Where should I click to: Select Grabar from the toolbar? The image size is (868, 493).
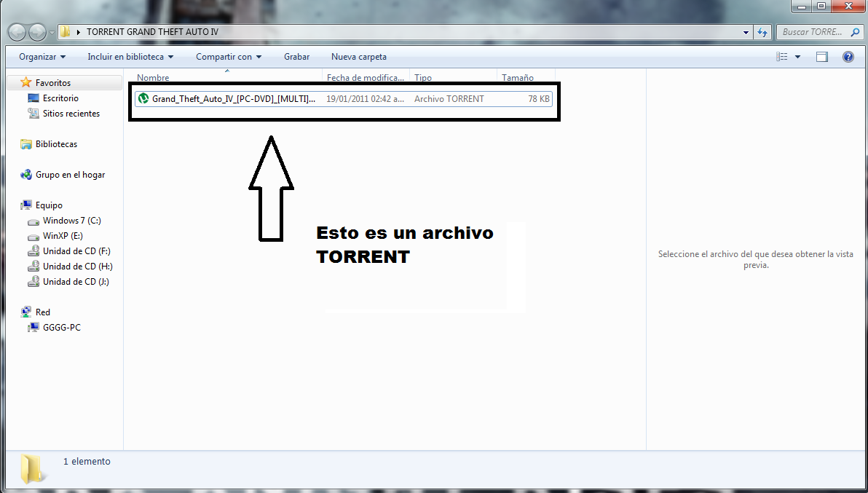tap(297, 56)
